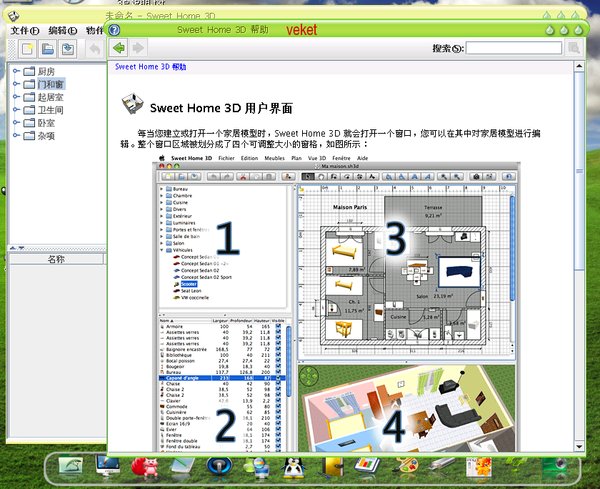Go back with the green arrow in help
The width and height of the screenshot is (600, 489).
119,48
